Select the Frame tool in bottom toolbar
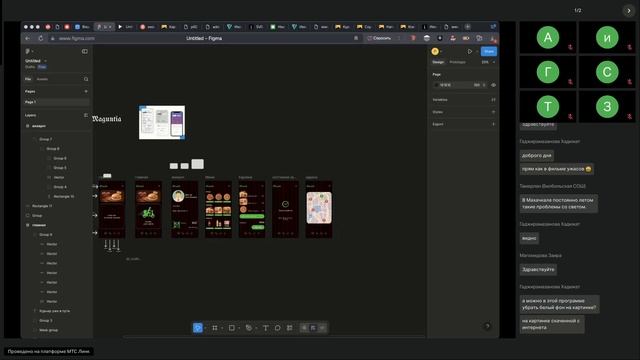 coord(215,328)
